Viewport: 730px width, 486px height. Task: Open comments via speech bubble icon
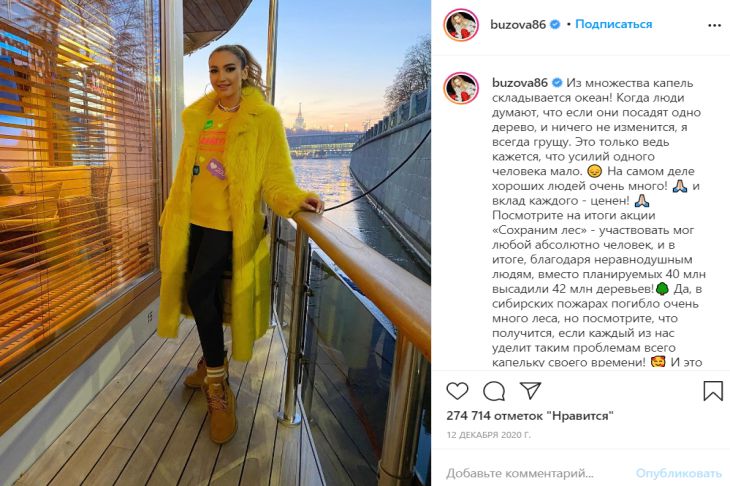pos(494,391)
